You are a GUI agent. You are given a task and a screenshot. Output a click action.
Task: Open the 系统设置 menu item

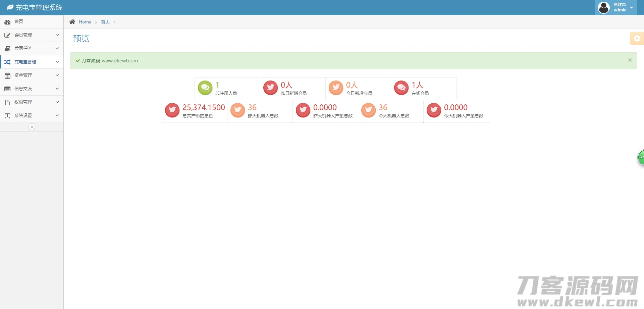32,115
